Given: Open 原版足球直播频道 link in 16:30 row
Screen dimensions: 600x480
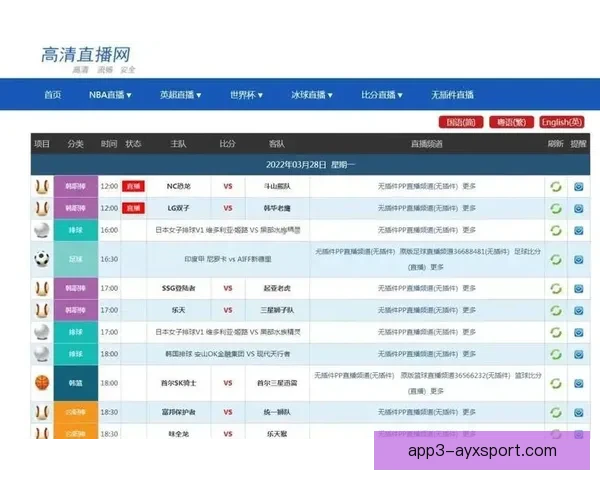Looking at the screenshot, I should tap(455, 252).
